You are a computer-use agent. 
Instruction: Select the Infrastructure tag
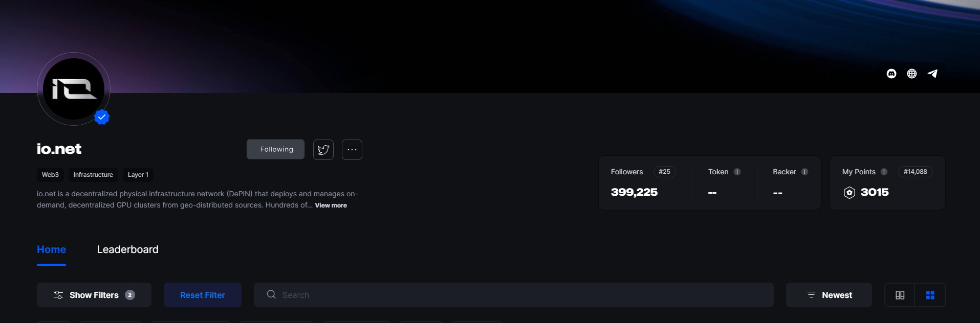(x=93, y=175)
